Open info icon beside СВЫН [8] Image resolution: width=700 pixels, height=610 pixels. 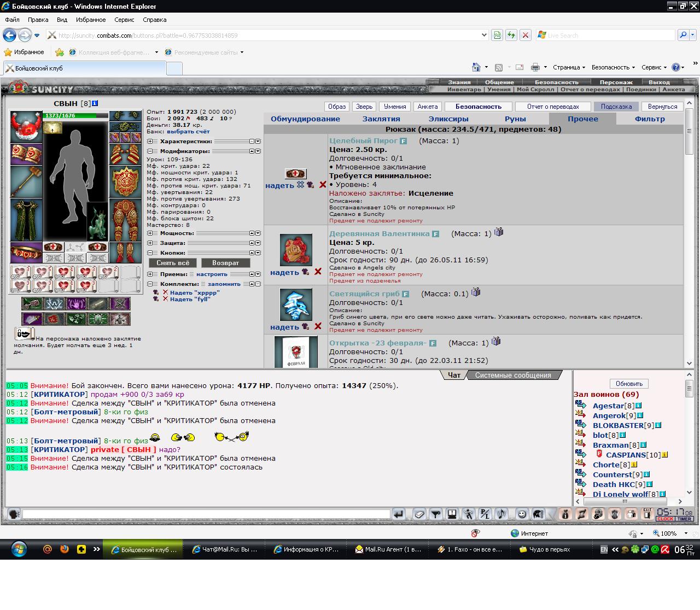(95, 103)
